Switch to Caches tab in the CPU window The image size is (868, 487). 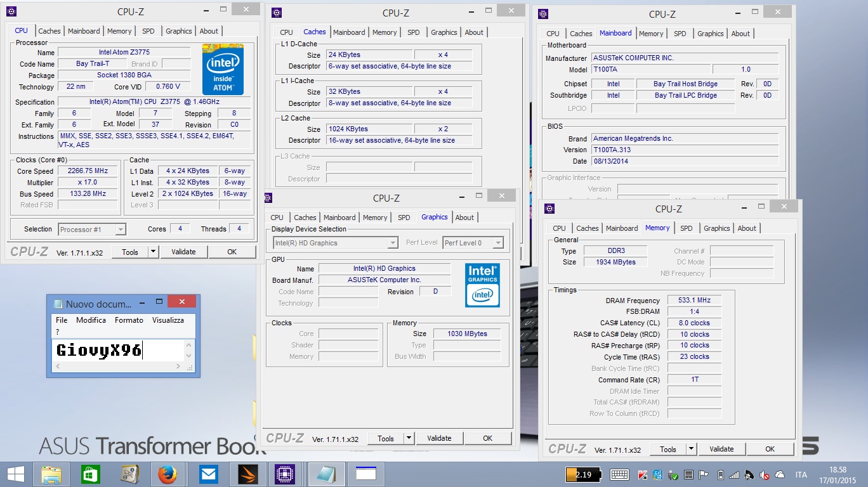[x=49, y=31]
